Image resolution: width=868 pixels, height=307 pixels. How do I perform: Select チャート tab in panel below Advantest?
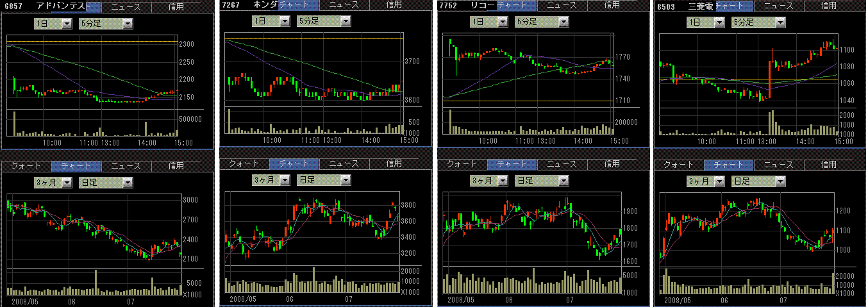[76, 166]
